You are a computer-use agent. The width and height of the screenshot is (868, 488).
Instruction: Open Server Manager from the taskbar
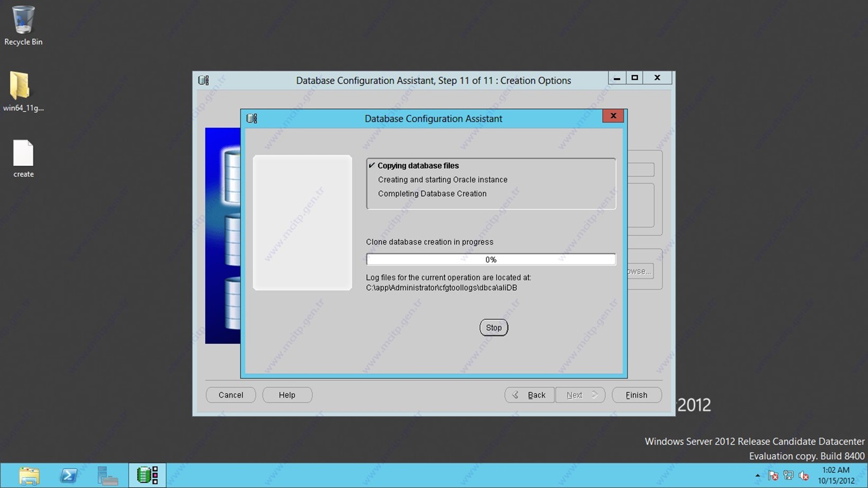coord(108,476)
